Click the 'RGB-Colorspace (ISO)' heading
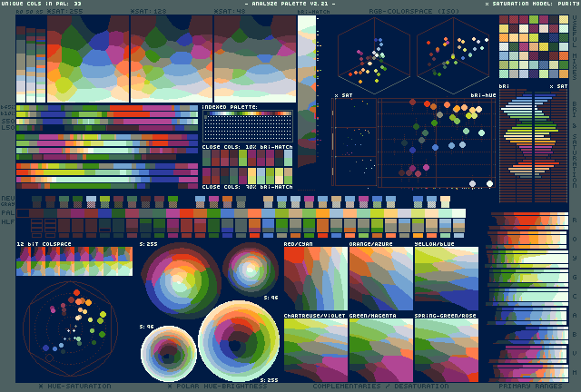 414,12
